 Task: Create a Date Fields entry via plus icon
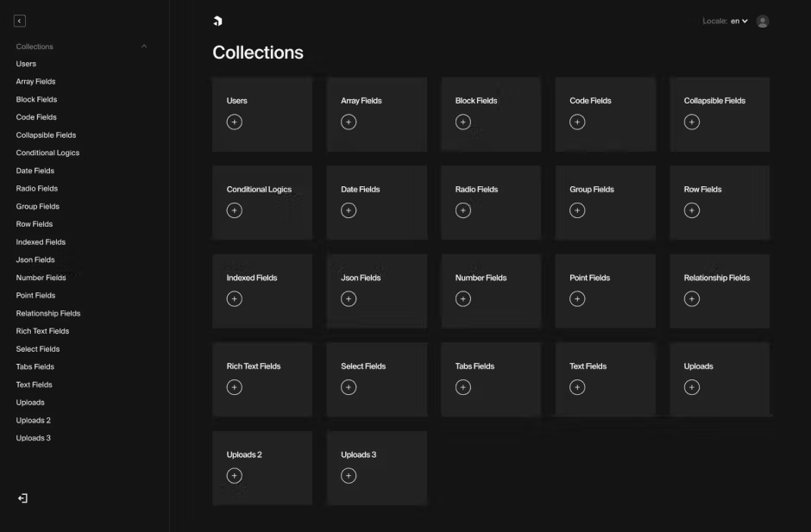pos(349,210)
